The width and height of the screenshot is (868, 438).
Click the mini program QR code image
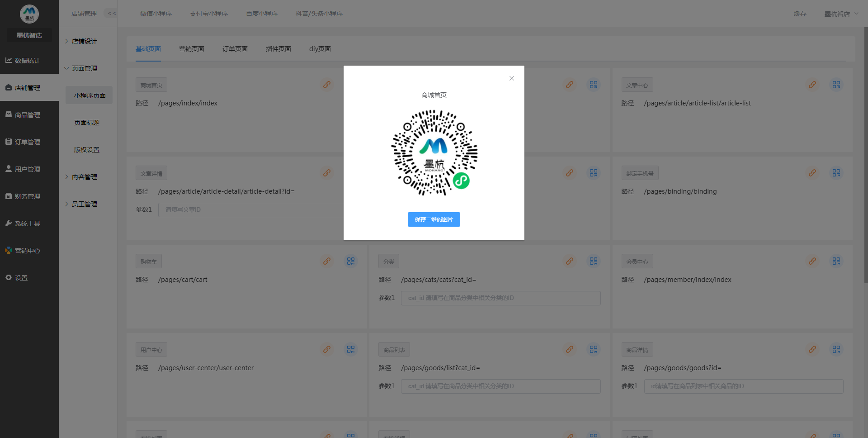[x=434, y=153]
